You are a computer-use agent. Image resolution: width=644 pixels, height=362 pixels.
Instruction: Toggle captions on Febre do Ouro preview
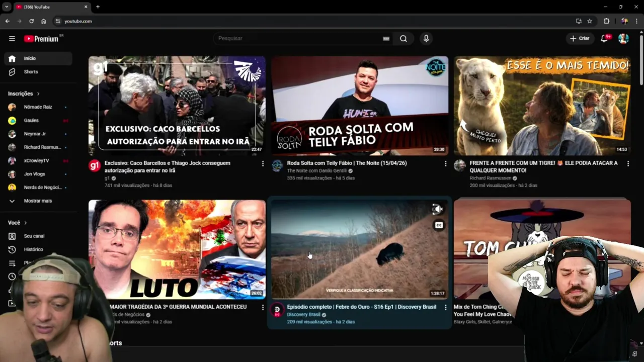[x=439, y=225]
